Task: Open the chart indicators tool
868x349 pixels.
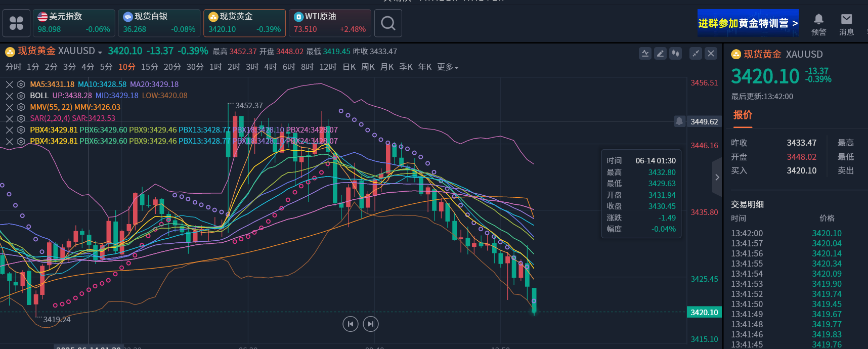Action: (645, 53)
